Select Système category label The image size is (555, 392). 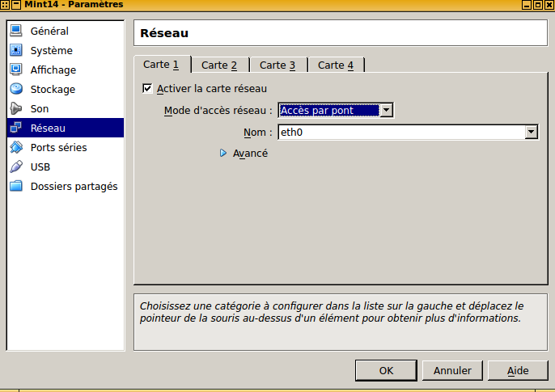coord(52,51)
